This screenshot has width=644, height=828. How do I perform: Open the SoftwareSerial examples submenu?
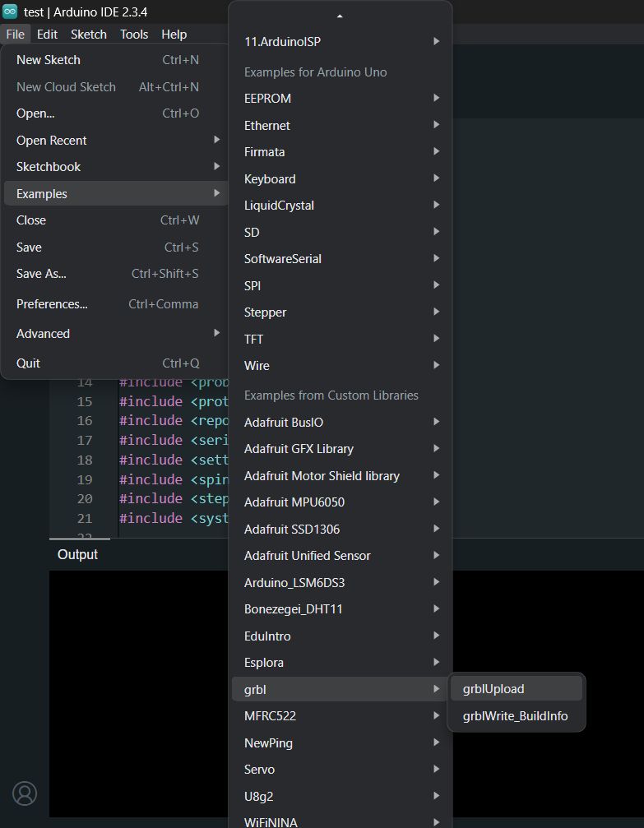341,258
